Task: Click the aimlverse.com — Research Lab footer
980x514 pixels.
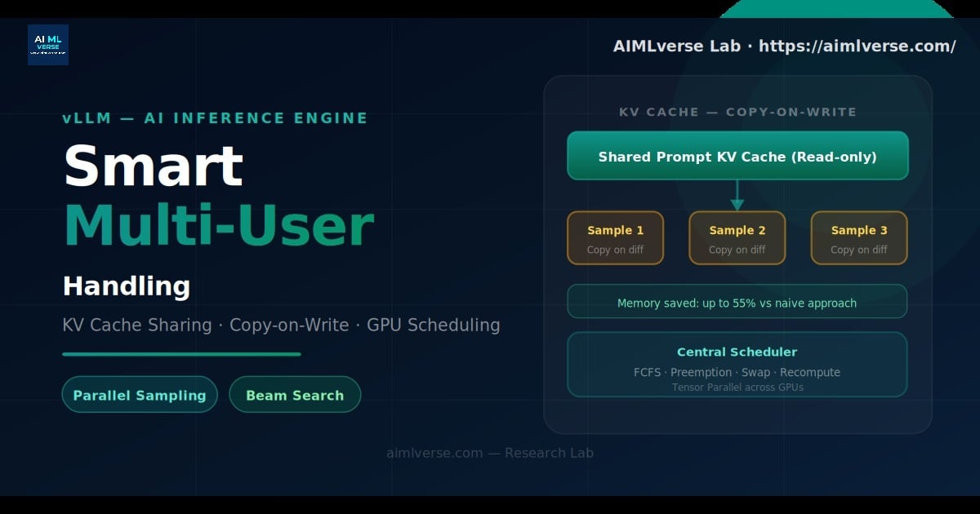Action: (x=488, y=453)
